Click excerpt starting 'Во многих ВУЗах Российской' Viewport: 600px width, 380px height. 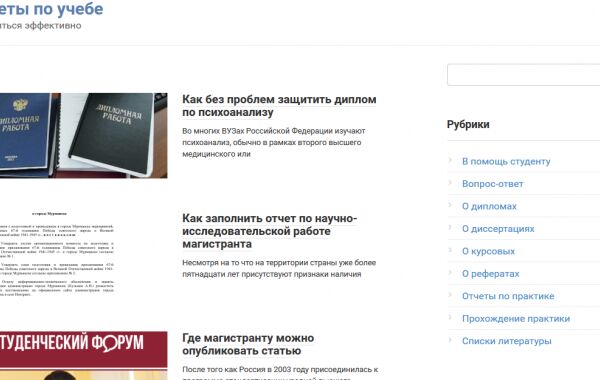click(x=274, y=142)
